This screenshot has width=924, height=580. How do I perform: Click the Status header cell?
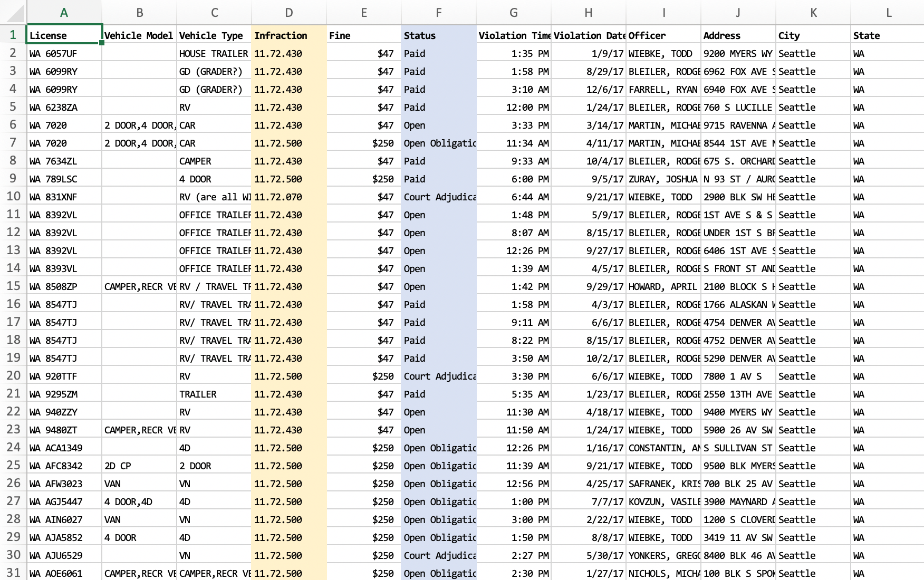(438, 35)
